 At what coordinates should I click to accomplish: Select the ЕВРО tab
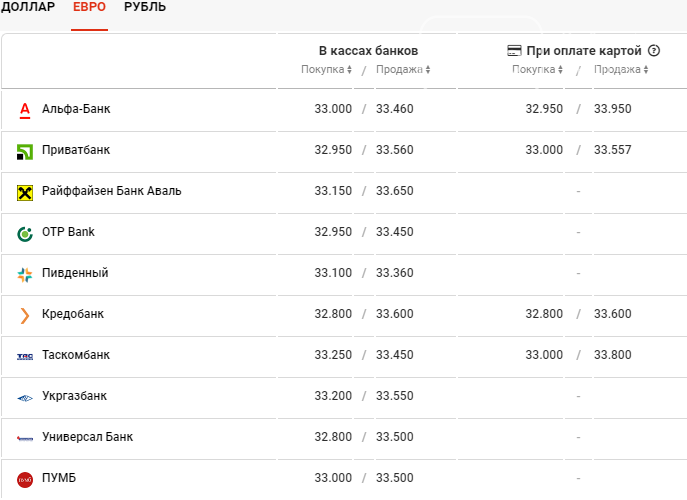[89, 7]
